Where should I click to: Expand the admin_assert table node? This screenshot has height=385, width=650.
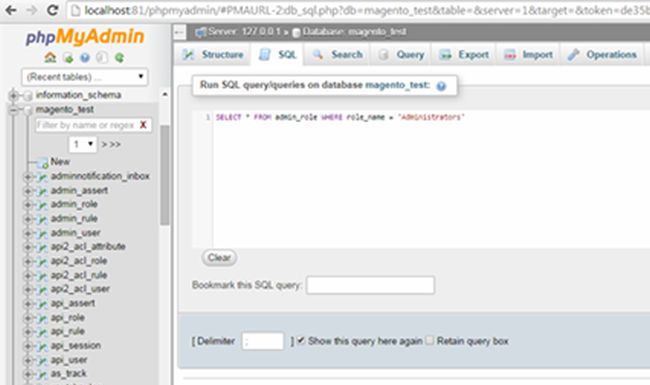[x=28, y=191]
